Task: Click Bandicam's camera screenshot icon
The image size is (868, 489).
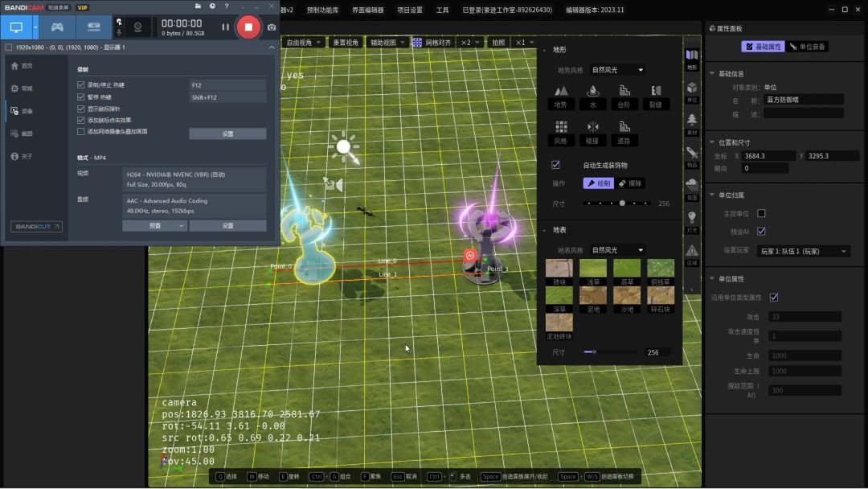Action: pos(272,27)
